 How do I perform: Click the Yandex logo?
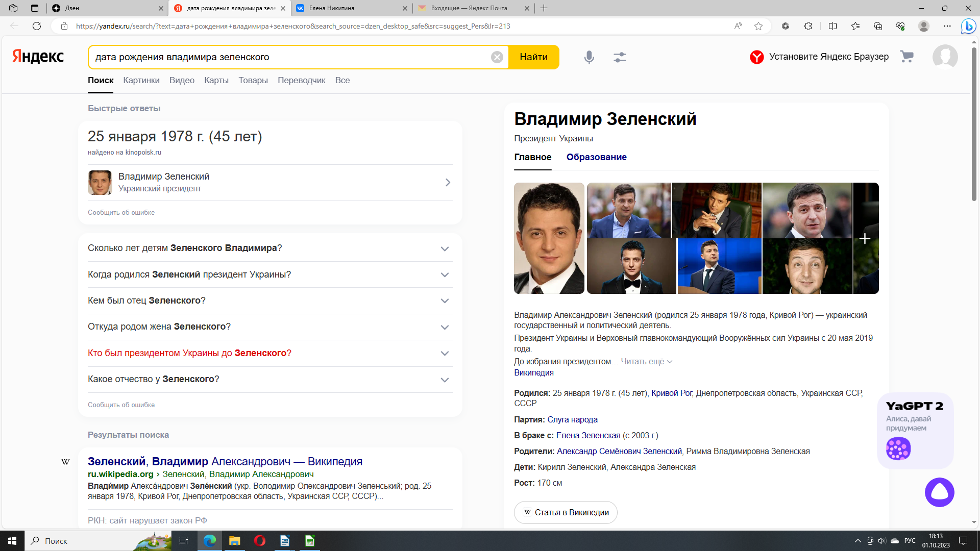38,57
